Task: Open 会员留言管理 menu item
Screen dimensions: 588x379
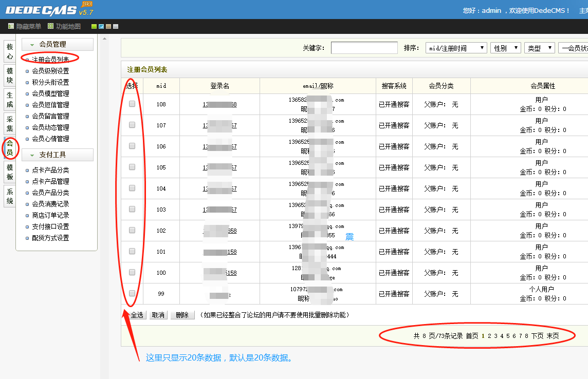Action: click(50, 116)
